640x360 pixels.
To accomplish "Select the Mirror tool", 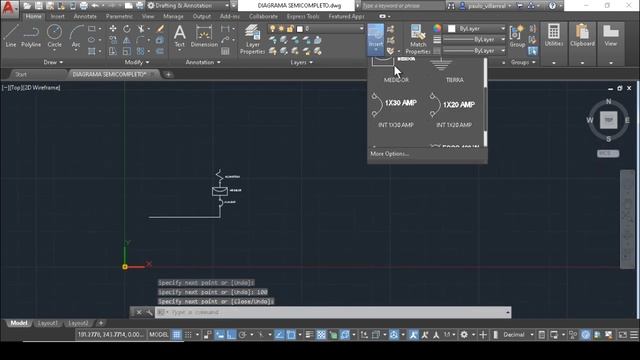I will pyautogui.click(x=127, y=40).
